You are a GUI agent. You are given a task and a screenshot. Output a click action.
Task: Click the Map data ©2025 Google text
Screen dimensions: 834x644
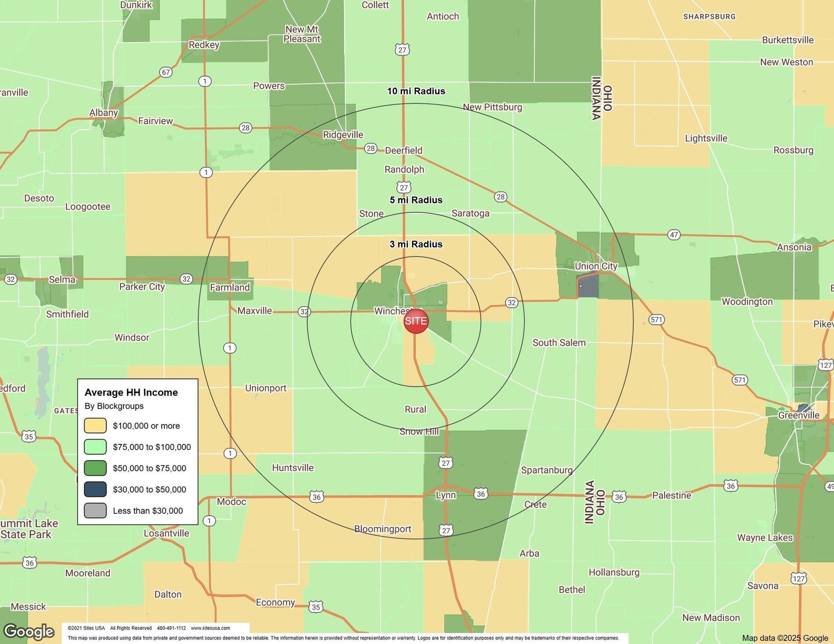click(x=785, y=638)
